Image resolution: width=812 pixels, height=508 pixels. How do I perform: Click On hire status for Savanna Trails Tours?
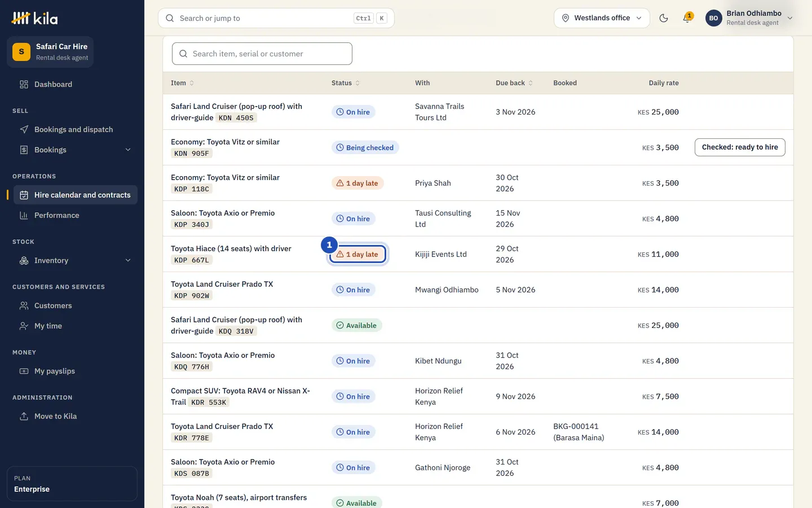(x=354, y=112)
